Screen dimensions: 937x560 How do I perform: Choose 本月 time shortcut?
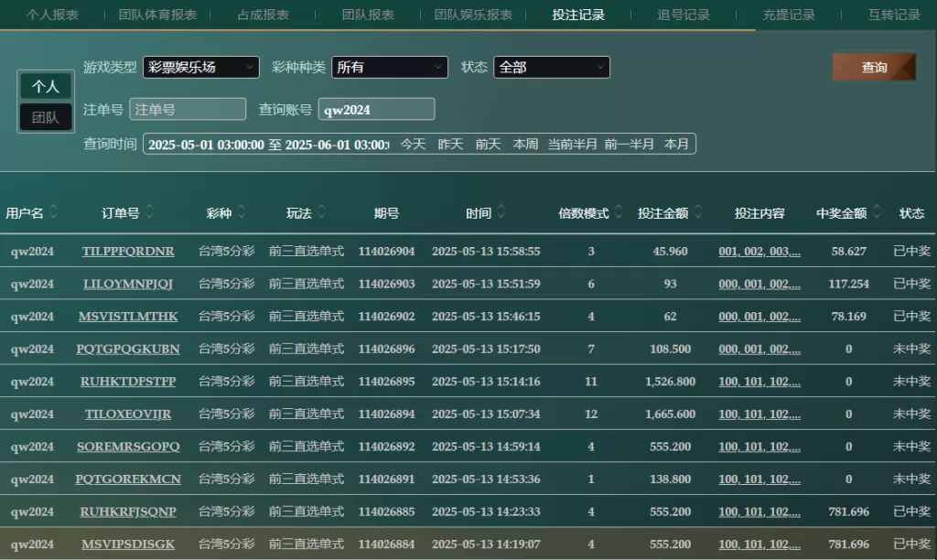pyautogui.click(x=676, y=144)
